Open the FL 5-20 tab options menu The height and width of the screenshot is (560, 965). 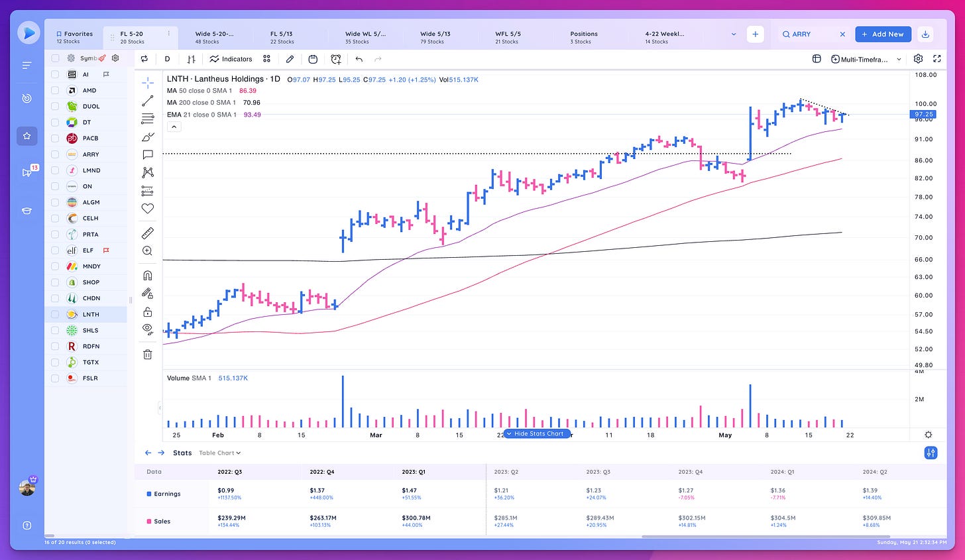(169, 33)
